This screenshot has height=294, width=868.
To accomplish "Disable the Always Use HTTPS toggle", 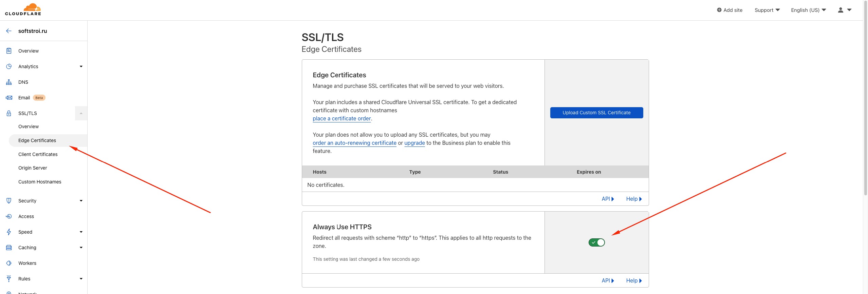I will [596, 242].
